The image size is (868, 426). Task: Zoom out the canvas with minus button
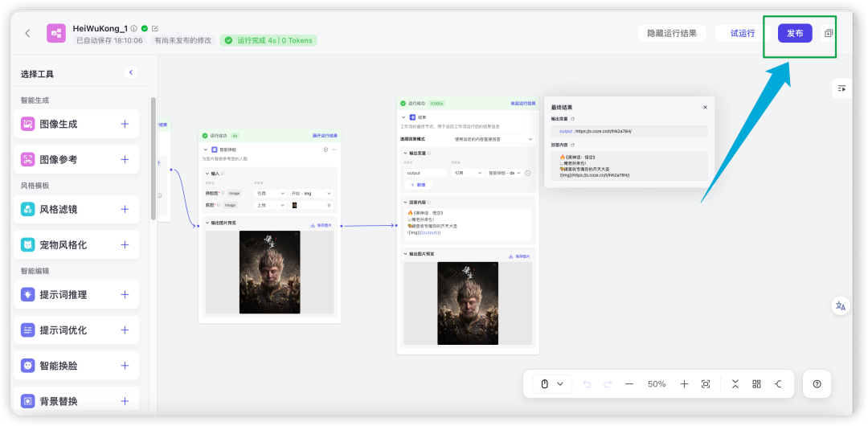coord(629,384)
